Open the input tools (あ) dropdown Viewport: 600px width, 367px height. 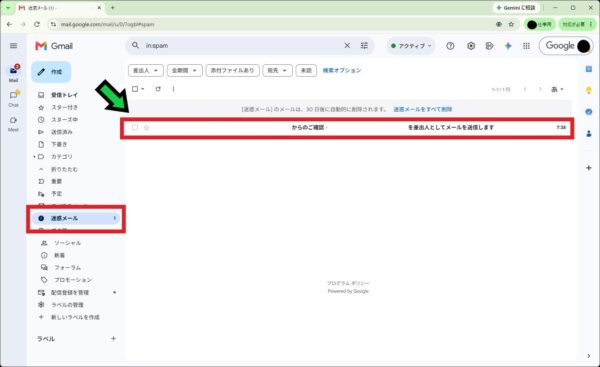[557, 89]
